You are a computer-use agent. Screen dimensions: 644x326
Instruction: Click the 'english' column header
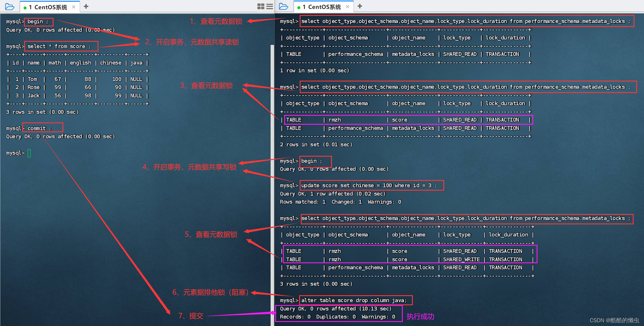click(x=81, y=63)
